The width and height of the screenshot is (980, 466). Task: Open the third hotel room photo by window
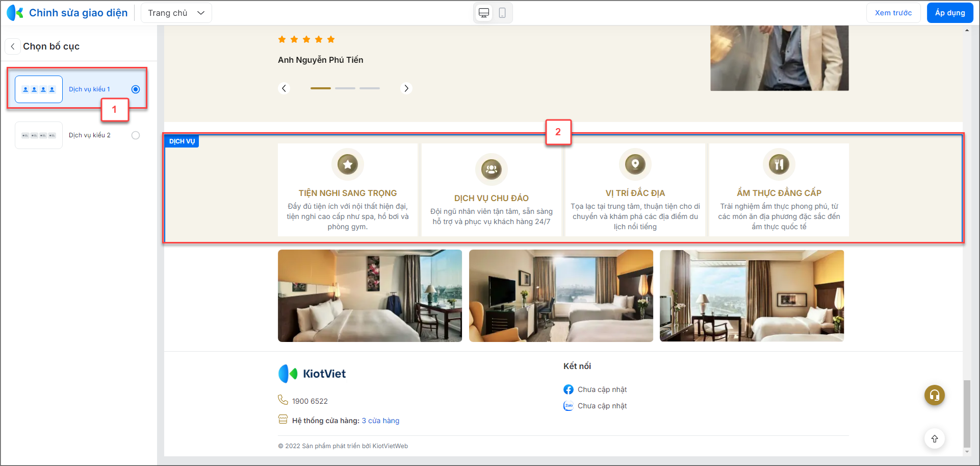(x=752, y=296)
